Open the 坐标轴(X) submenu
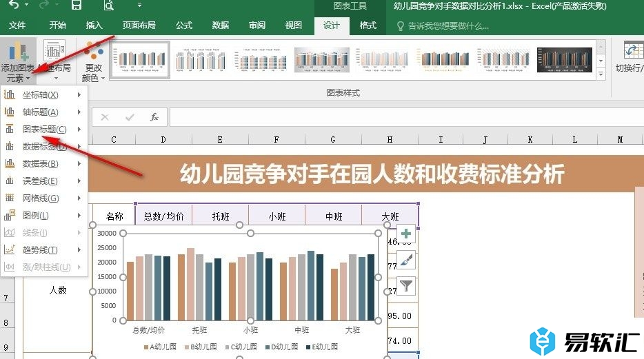Screen dimensions: 644x359 pyautogui.click(x=44, y=95)
